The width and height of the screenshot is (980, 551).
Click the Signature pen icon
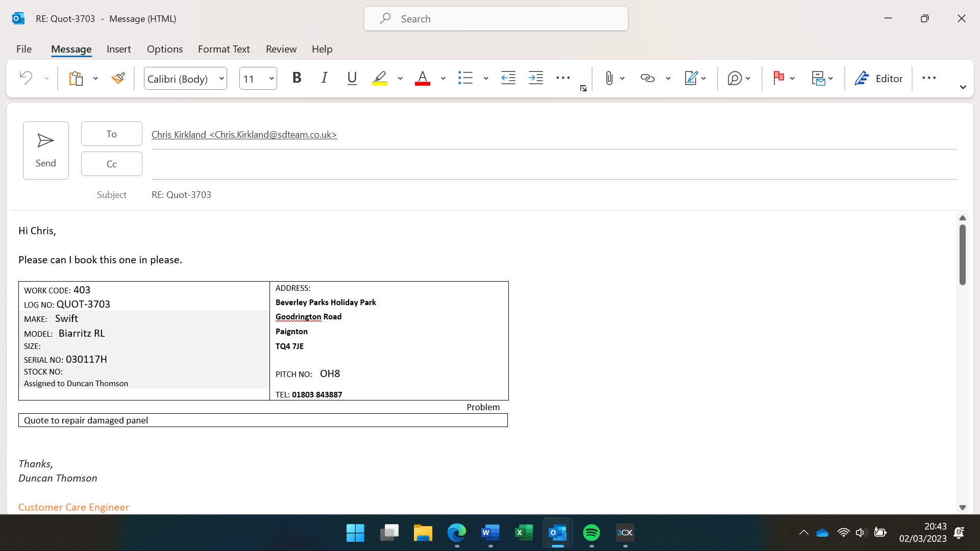(691, 78)
